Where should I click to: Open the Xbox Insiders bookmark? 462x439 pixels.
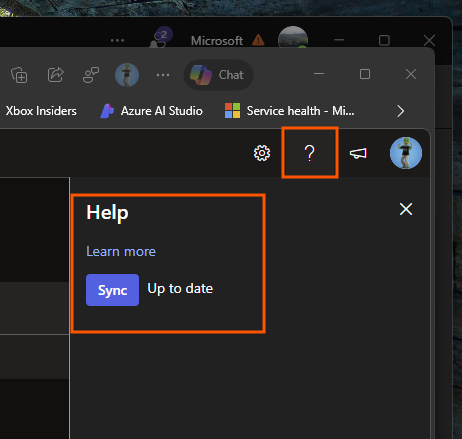click(41, 111)
